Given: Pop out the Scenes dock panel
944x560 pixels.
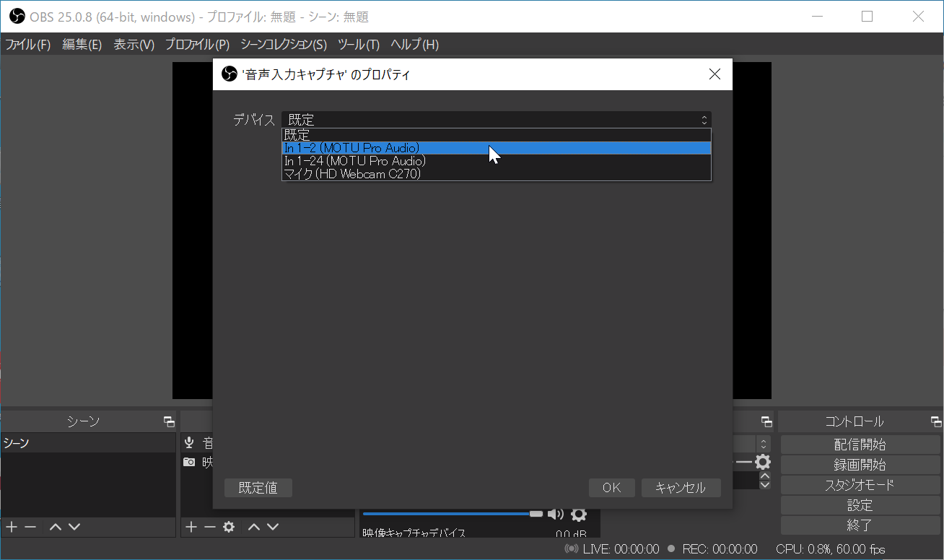Looking at the screenshot, I should point(169,421).
